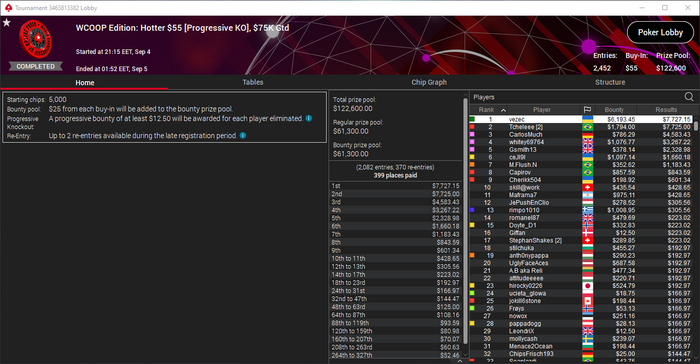Select player pappadogg

[525, 324]
